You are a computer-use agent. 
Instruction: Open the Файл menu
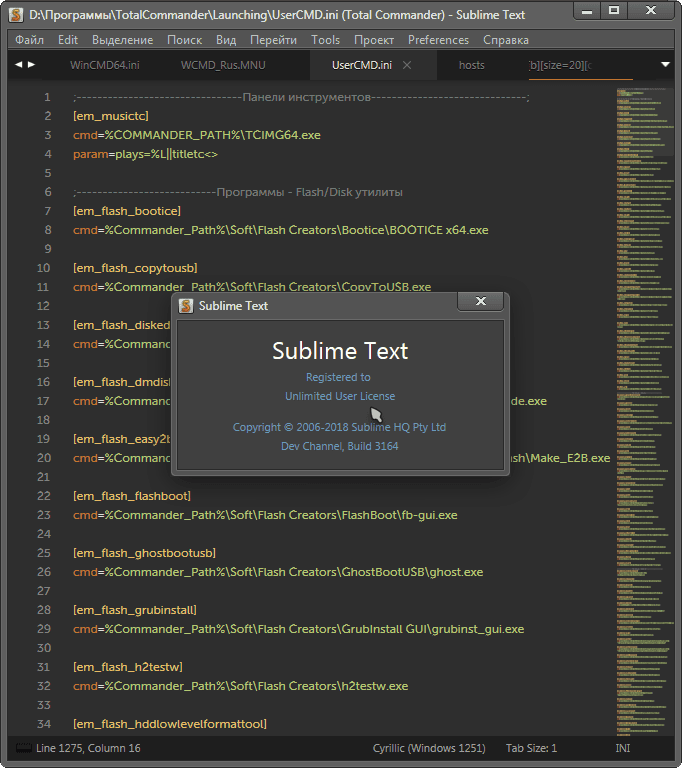pyautogui.click(x=29, y=40)
